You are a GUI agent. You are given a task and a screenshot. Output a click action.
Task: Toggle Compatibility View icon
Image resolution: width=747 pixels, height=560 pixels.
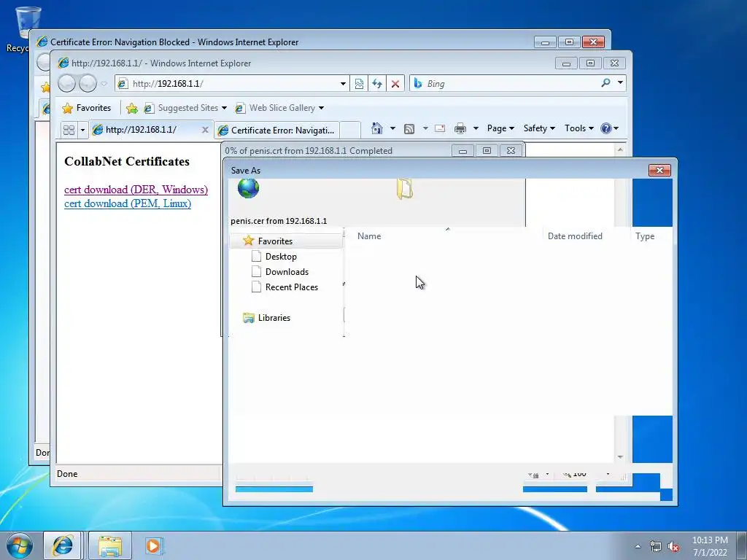click(x=359, y=84)
